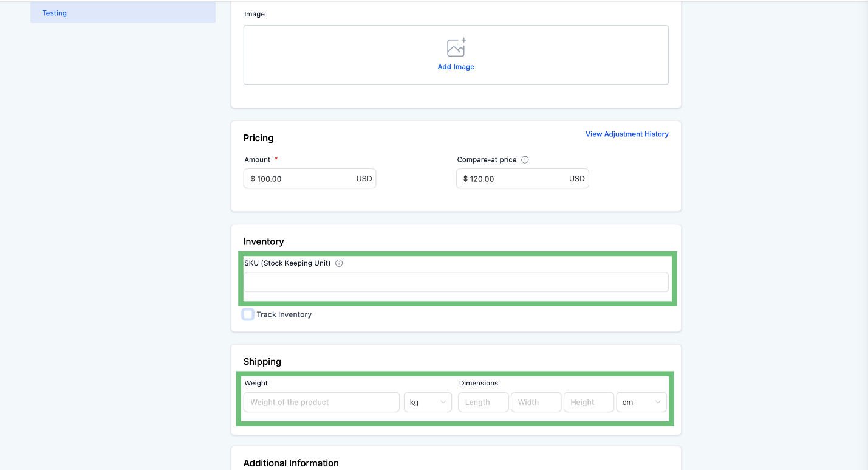Click the Length dimension field
Image resolution: width=868 pixels, height=470 pixels.
coord(484,402)
